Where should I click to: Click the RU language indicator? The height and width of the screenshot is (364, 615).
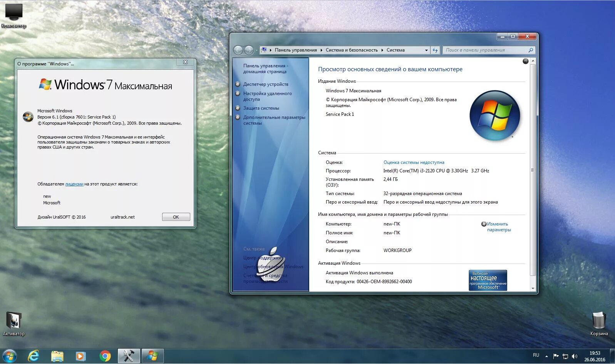tap(536, 355)
